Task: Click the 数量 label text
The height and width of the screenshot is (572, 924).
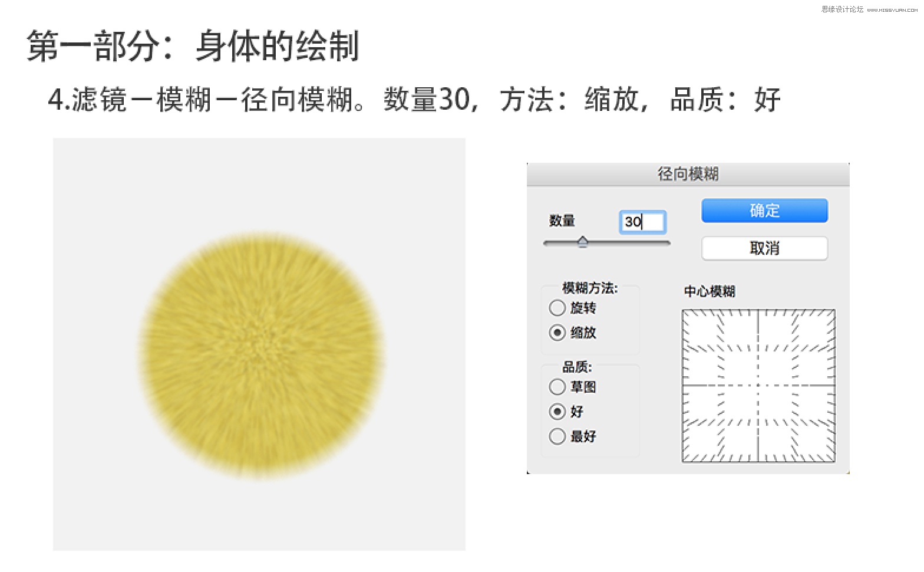Action: (x=562, y=221)
